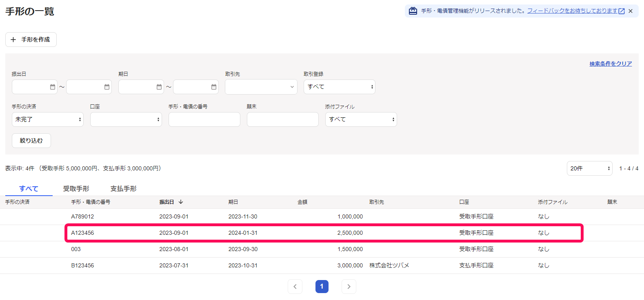Open calendar icon for 期日 end date

[x=214, y=87]
